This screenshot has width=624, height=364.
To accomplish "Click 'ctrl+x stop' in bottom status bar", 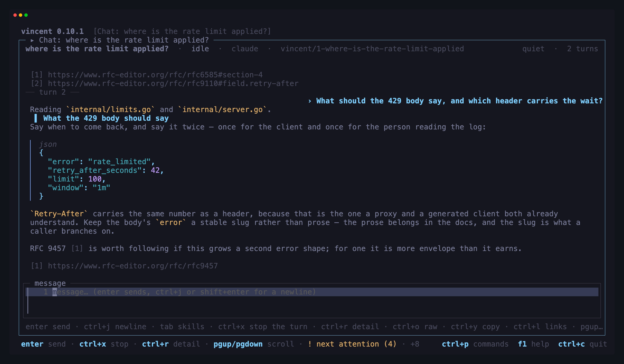I will coord(104,344).
